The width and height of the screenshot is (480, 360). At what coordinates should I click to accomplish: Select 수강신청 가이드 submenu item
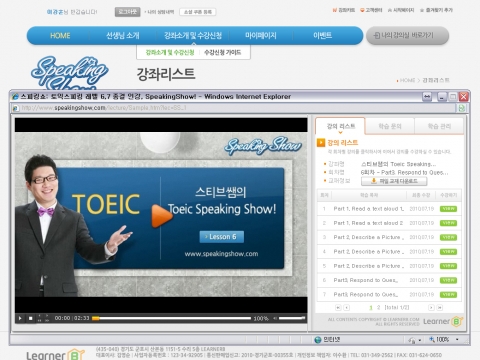(x=222, y=52)
